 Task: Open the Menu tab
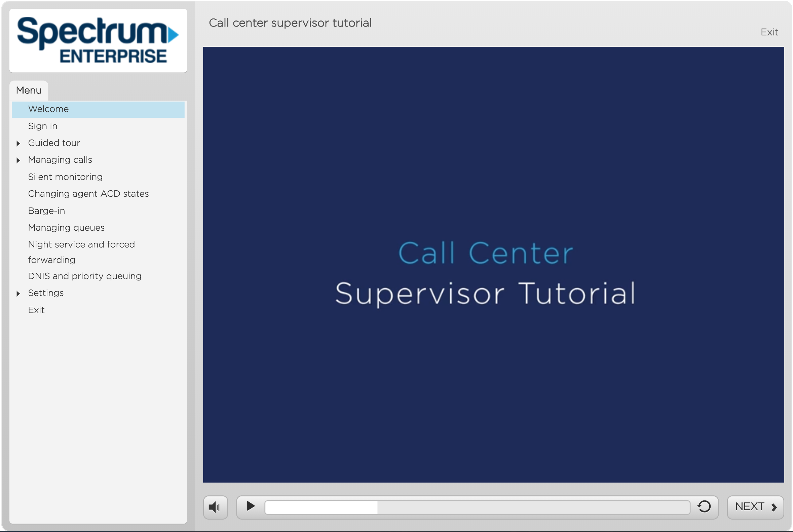[x=29, y=90]
